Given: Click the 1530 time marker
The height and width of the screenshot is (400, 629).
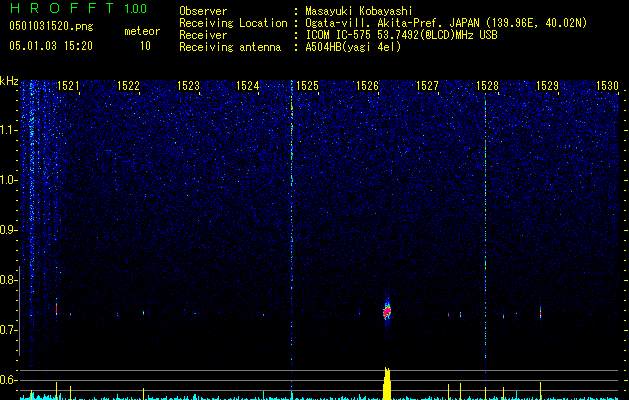Looking at the screenshot, I should tap(607, 86).
